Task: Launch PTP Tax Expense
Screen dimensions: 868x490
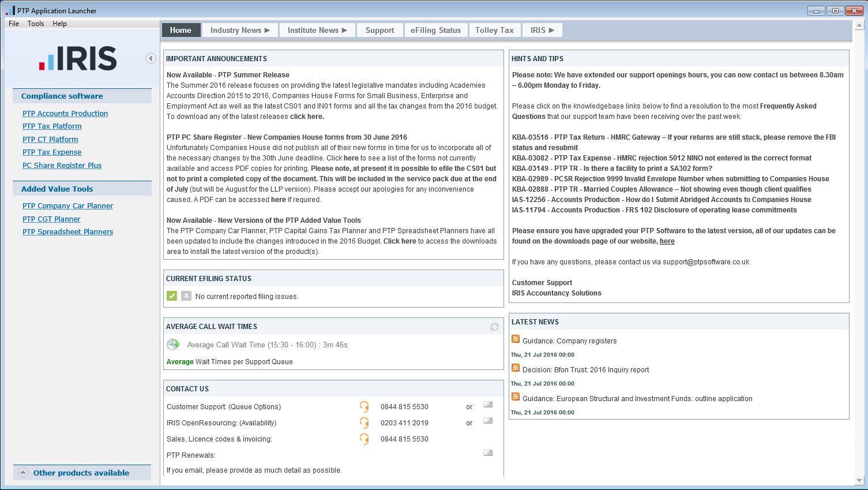Action: click(x=52, y=152)
